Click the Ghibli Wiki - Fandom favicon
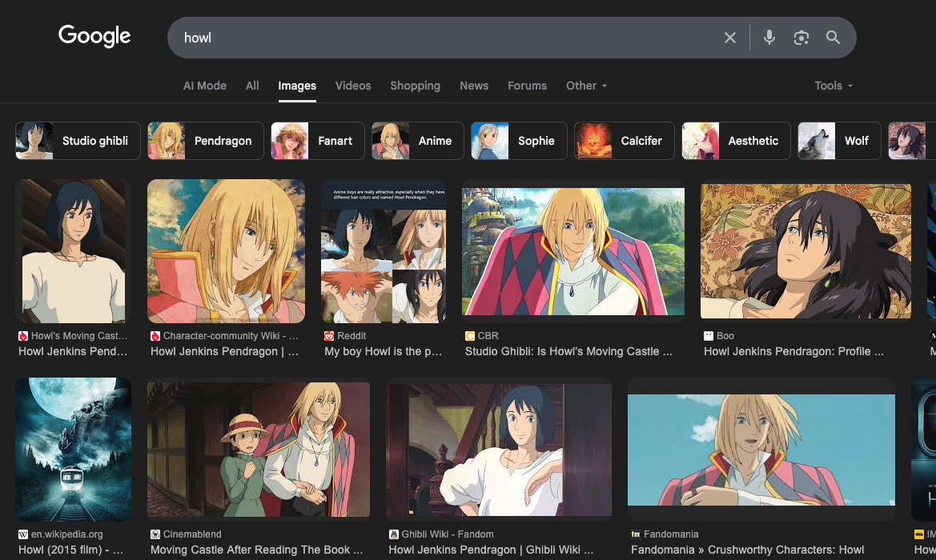 393,534
